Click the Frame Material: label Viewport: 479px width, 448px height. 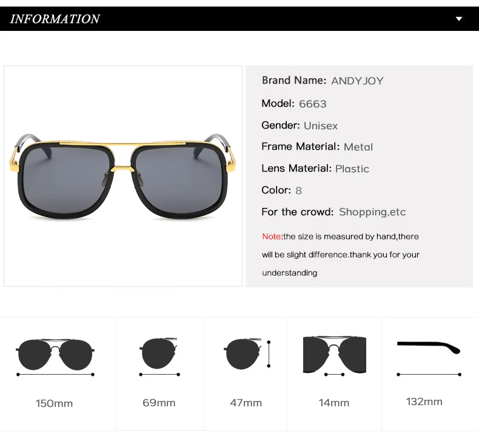301,146
